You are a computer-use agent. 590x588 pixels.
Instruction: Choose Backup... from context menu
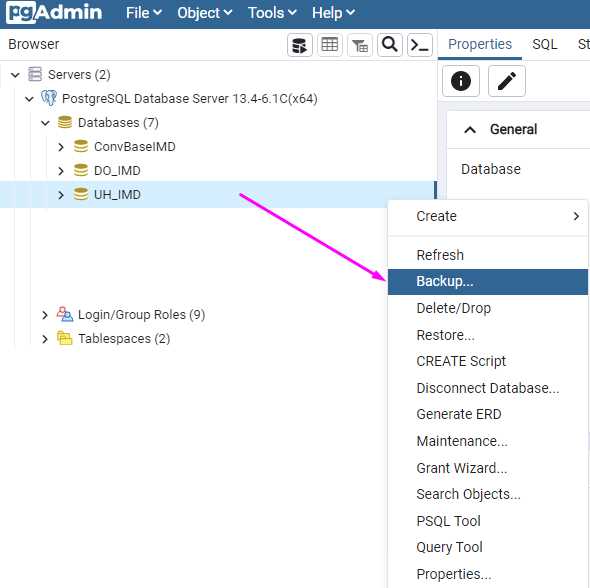tap(488, 281)
